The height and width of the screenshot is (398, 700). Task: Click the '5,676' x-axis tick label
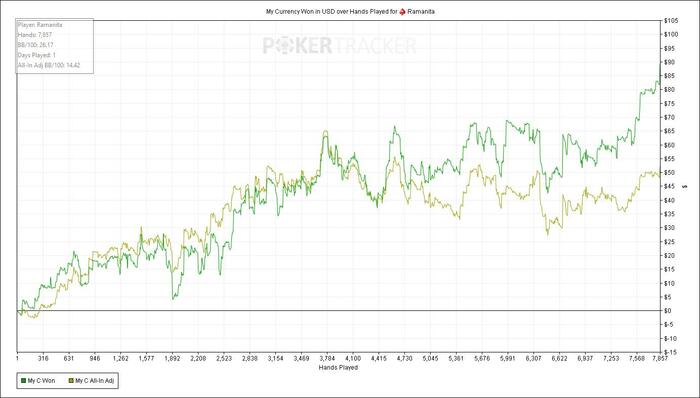482,358
